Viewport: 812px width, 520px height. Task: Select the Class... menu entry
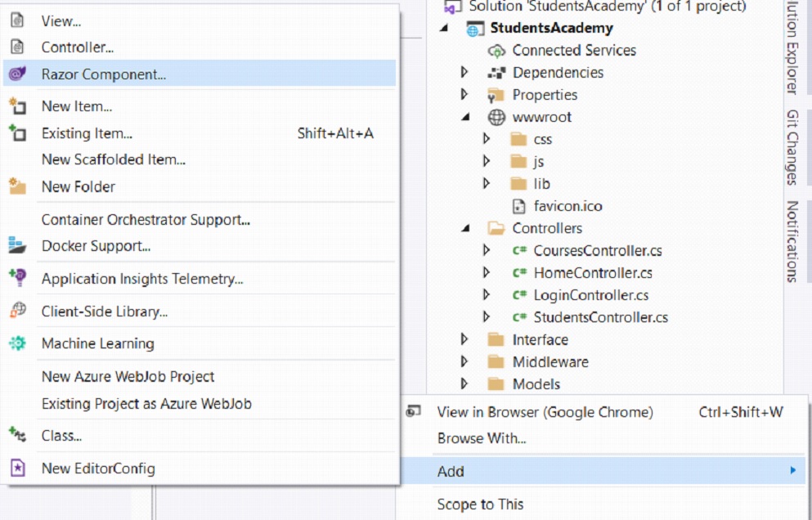tap(61, 436)
